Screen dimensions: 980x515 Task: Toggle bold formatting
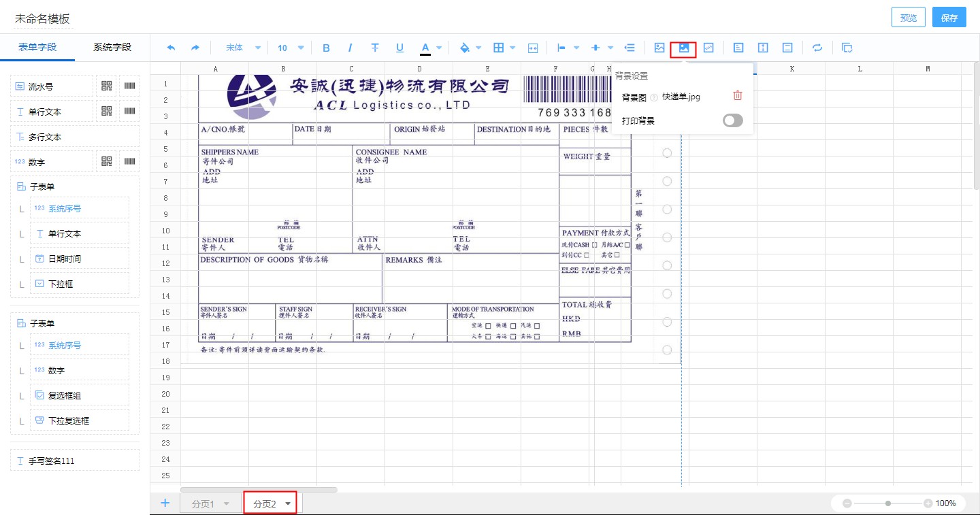(x=326, y=48)
